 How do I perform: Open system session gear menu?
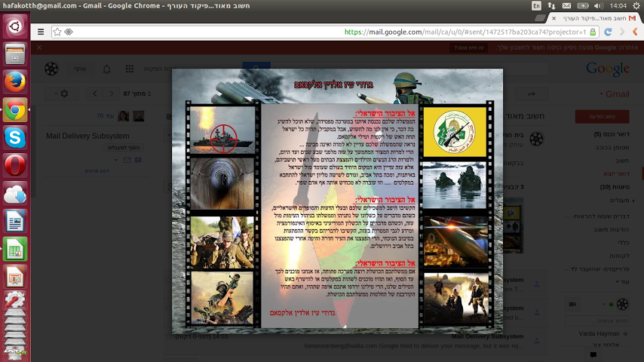pos(636,6)
